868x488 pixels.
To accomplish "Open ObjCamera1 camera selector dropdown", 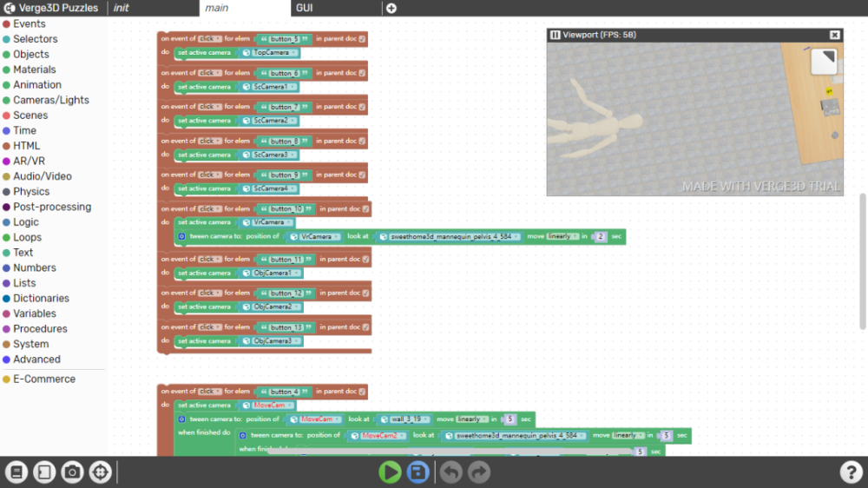I will coord(271,273).
